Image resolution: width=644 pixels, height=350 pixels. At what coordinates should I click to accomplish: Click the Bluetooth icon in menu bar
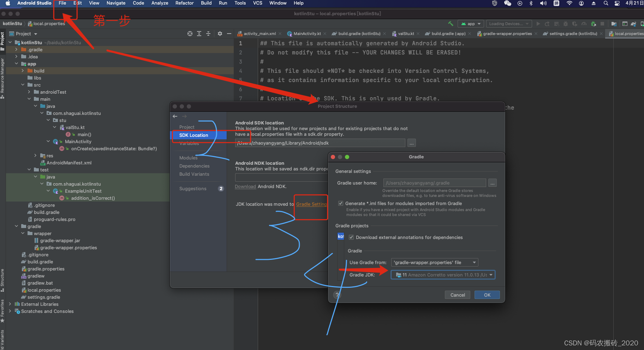pyautogui.click(x=531, y=3)
